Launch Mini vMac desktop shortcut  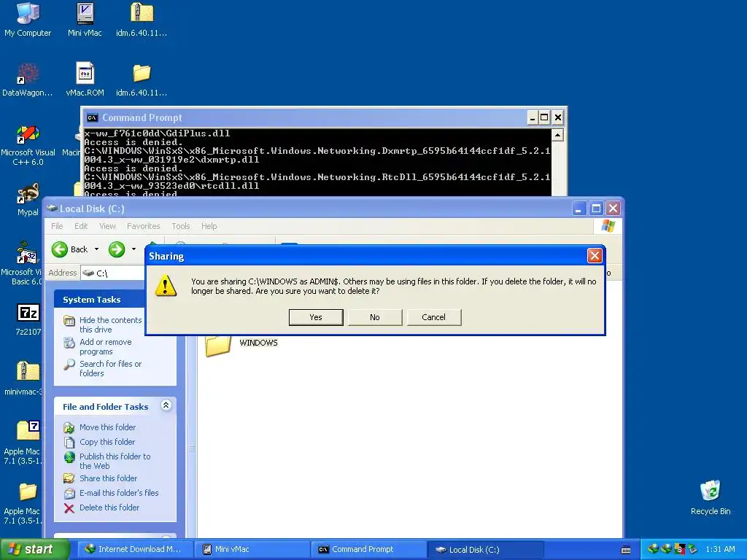(85, 13)
